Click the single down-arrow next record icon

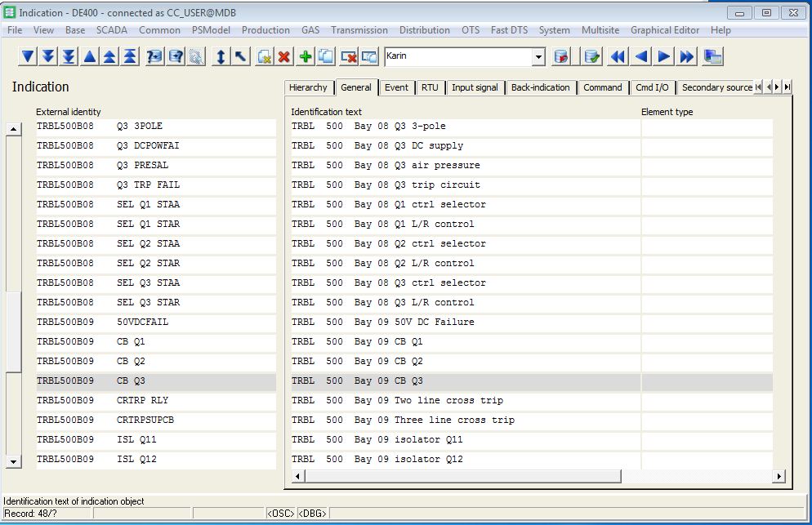(28, 56)
